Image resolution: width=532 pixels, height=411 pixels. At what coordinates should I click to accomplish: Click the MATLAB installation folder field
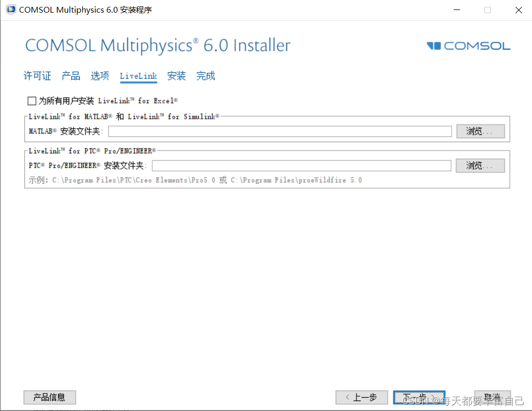pyautogui.click(x=280, y=131)
